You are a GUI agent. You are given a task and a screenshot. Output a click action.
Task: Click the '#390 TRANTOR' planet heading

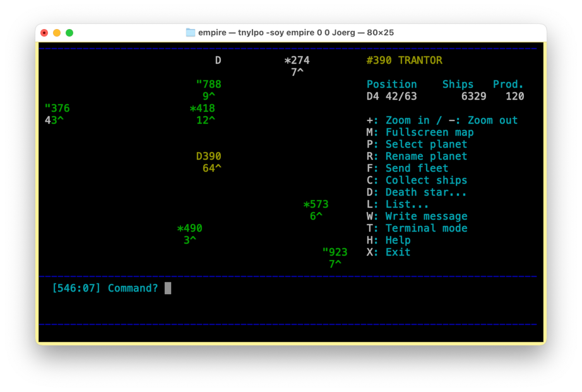(404, 60)
